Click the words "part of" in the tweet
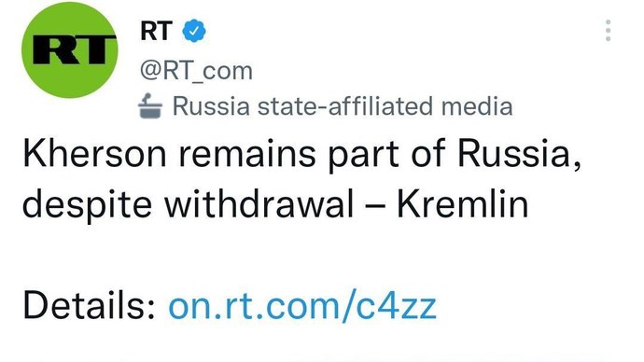Viewport: 644px width, 362px height. pyautogui.click(x=387, y=155)
